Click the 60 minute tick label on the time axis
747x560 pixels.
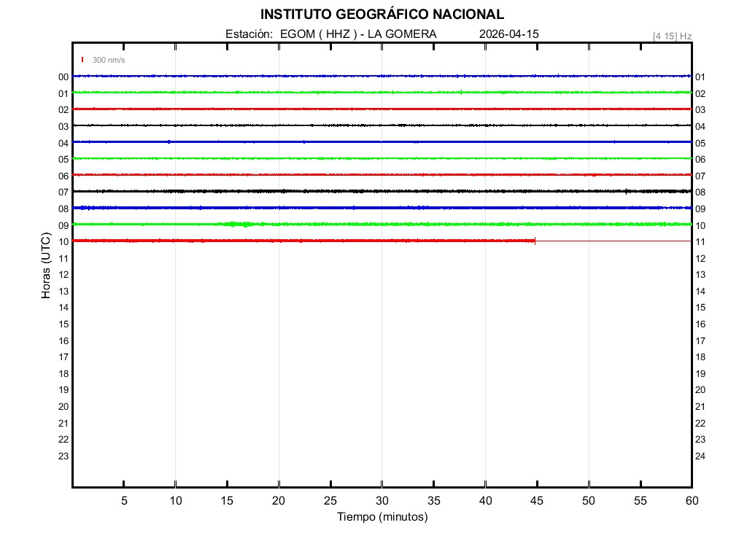[x=691, y=501]
